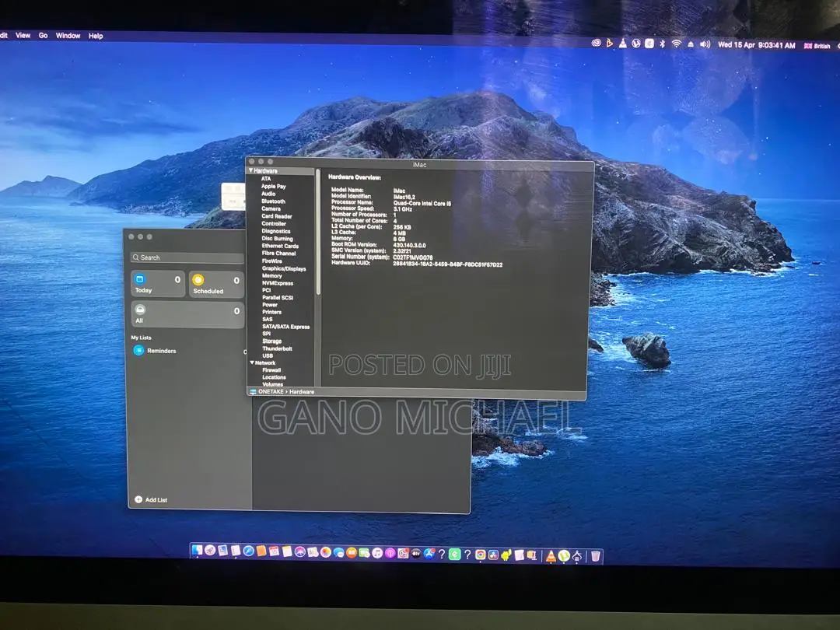The width and height of the screenshot is (840, 630).
Task: Click Reminders window search field
Action: [187, 257]
